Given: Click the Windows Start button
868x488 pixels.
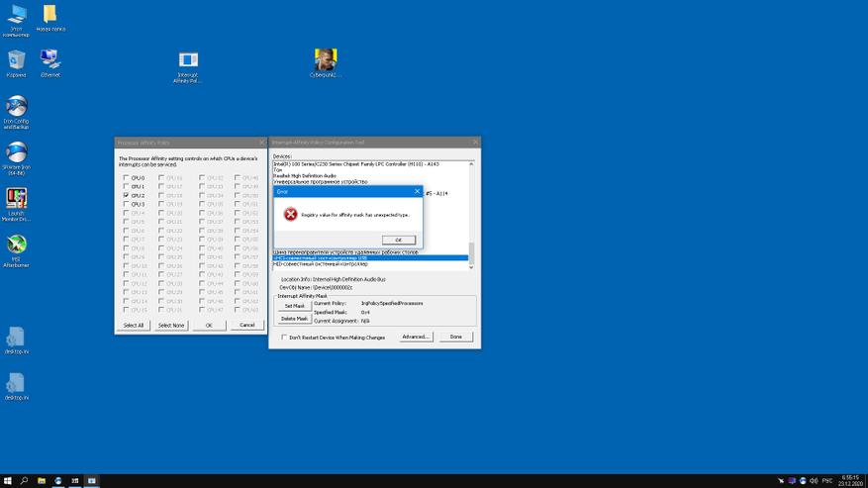Looking at the screenshot, I should click(7, 481).
